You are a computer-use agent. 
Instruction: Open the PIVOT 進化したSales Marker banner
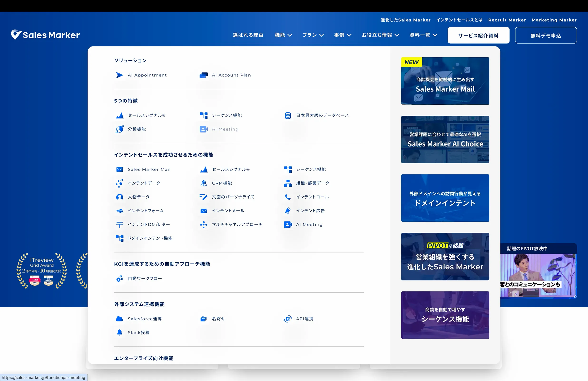pyautogui.click(x=445, y=256)
